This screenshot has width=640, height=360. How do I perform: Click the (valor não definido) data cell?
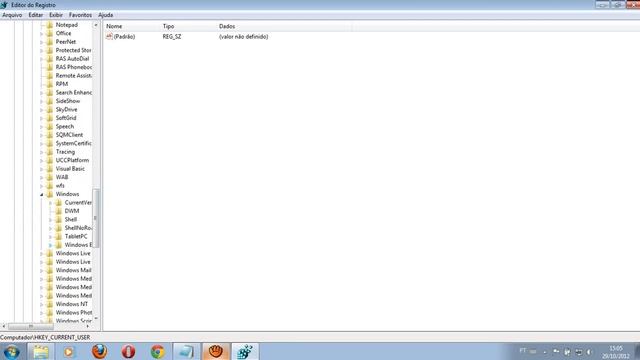point(243,37)
